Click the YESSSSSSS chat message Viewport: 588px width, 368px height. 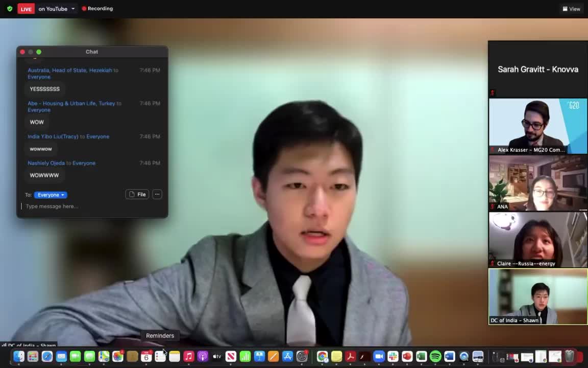44,89
